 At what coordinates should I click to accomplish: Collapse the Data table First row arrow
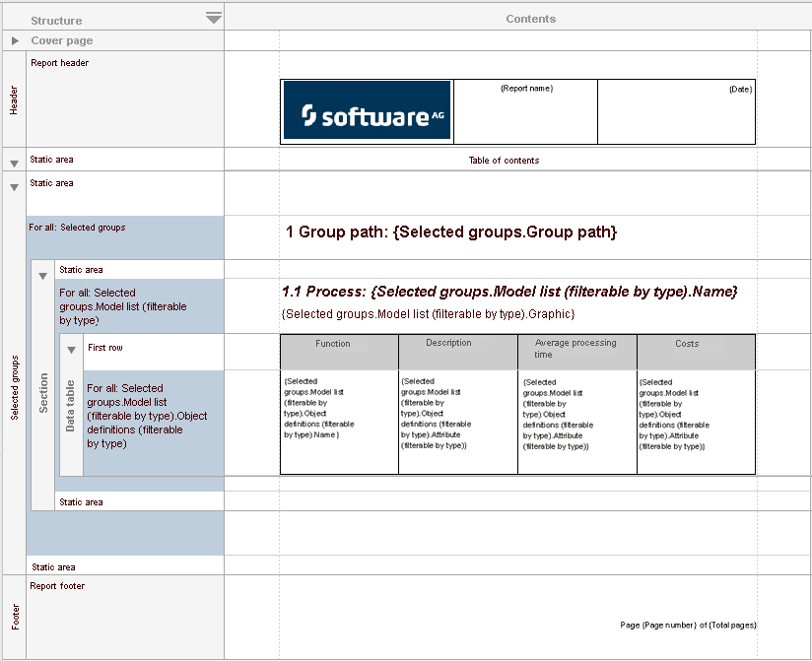72,350
